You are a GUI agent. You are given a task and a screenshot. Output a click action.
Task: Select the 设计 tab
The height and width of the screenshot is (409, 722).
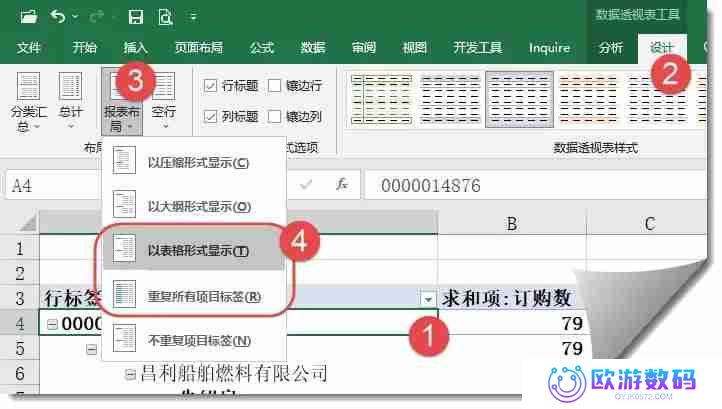point(662,48)
